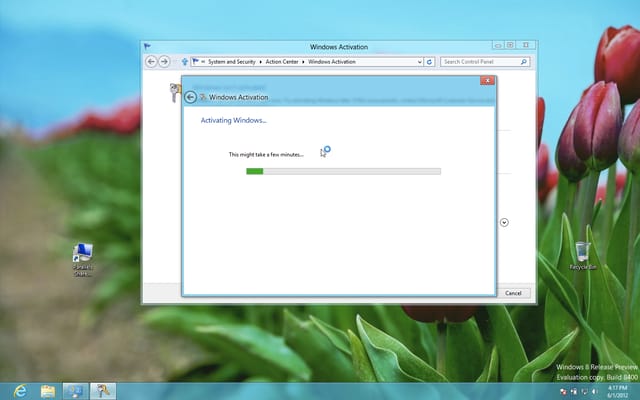The image size is (640, 400).
Task: Select the 'This might take a few minutes...' text
Action: (266, 155)
